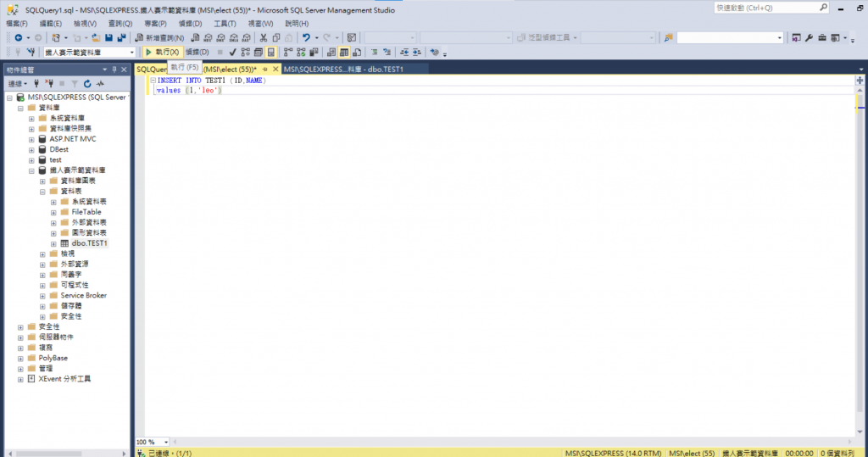The image size is (868, 457).
Task: Toggle Include Live Query Statistics icon
Action: (301, 52)
